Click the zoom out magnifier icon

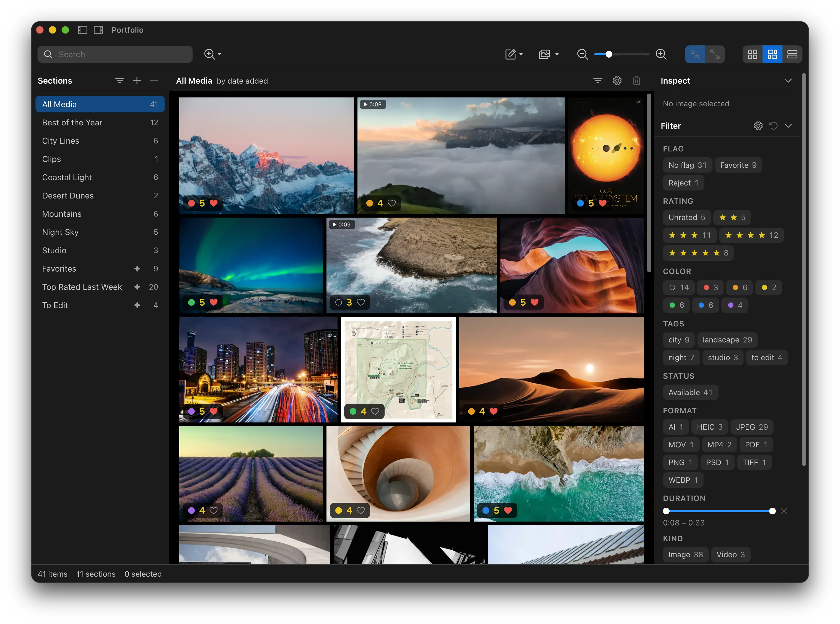[x=582, y=54]
